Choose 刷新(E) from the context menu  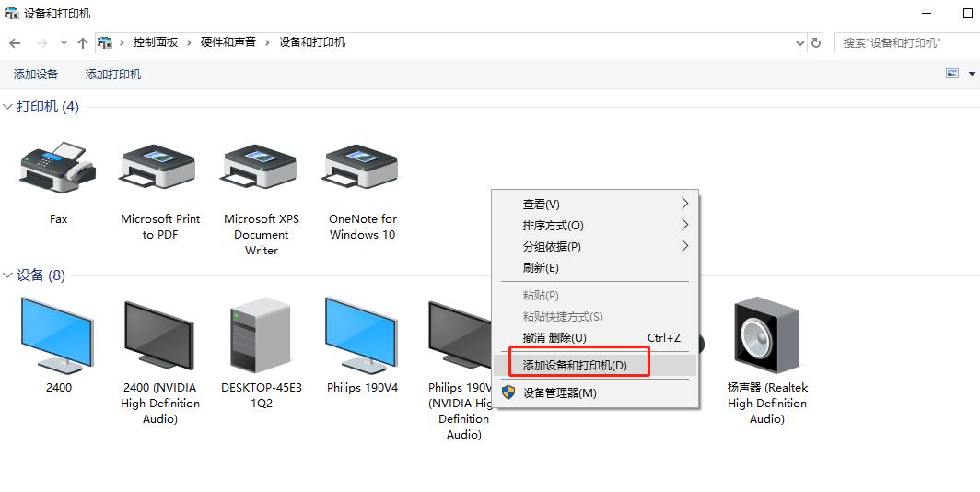point(596,267)
